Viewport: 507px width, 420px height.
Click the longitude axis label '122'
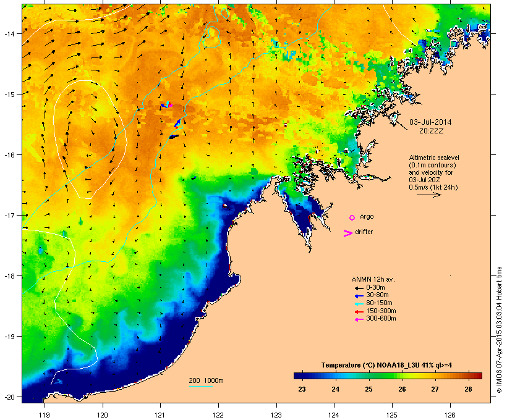pos(218,414)
